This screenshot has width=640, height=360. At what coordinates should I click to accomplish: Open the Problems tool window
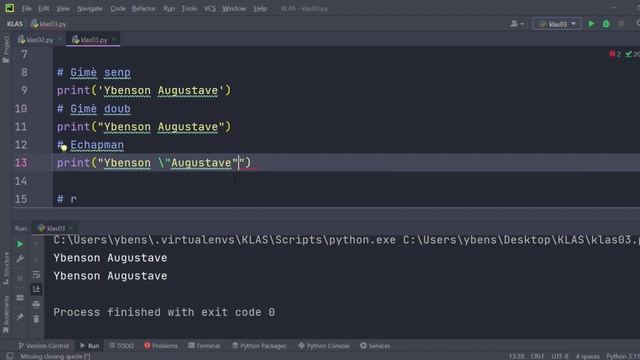[161, 346]
